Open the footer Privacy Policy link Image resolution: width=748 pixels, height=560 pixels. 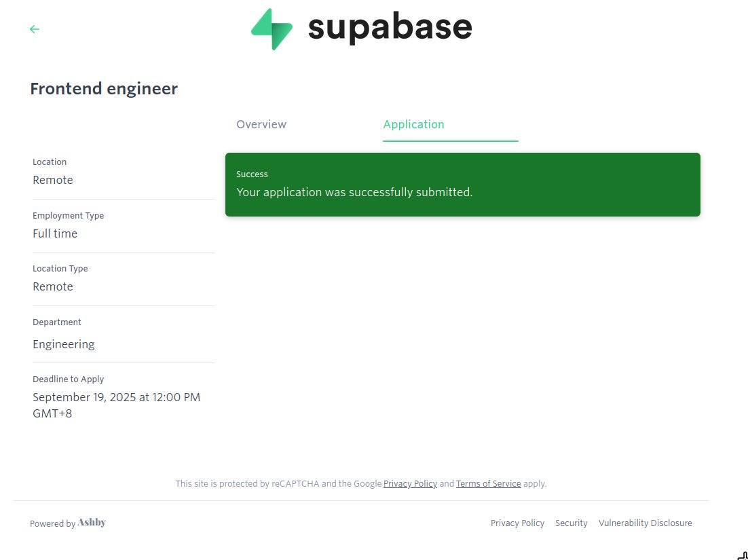tap(517, 523)
